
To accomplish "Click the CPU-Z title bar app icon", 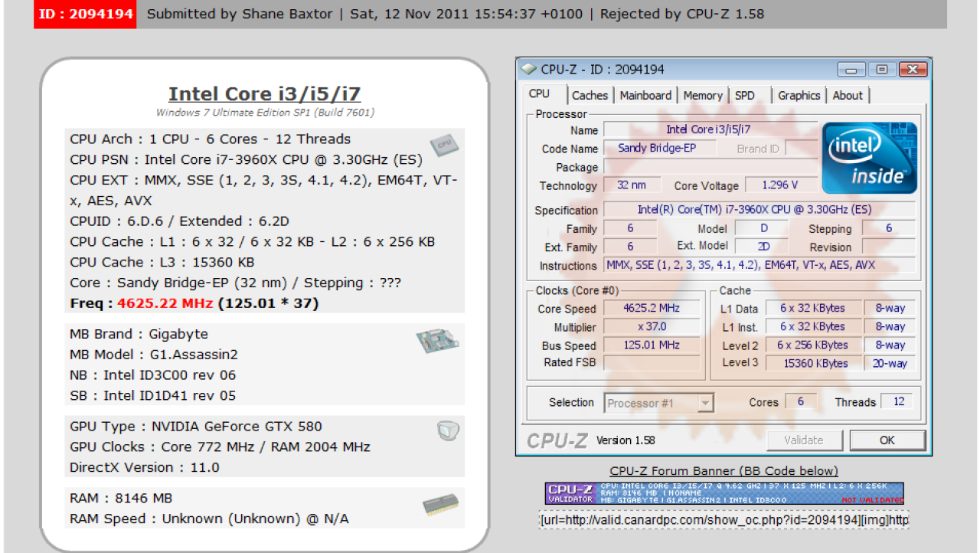I will 529,69.
